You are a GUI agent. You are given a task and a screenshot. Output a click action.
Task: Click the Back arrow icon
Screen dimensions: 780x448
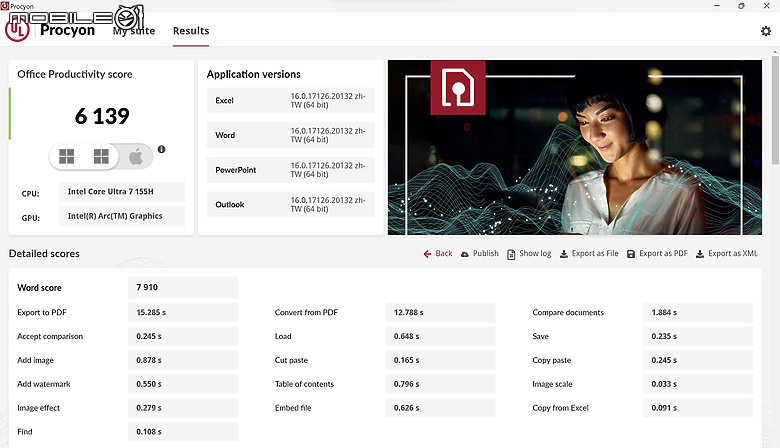coord(427,254)
